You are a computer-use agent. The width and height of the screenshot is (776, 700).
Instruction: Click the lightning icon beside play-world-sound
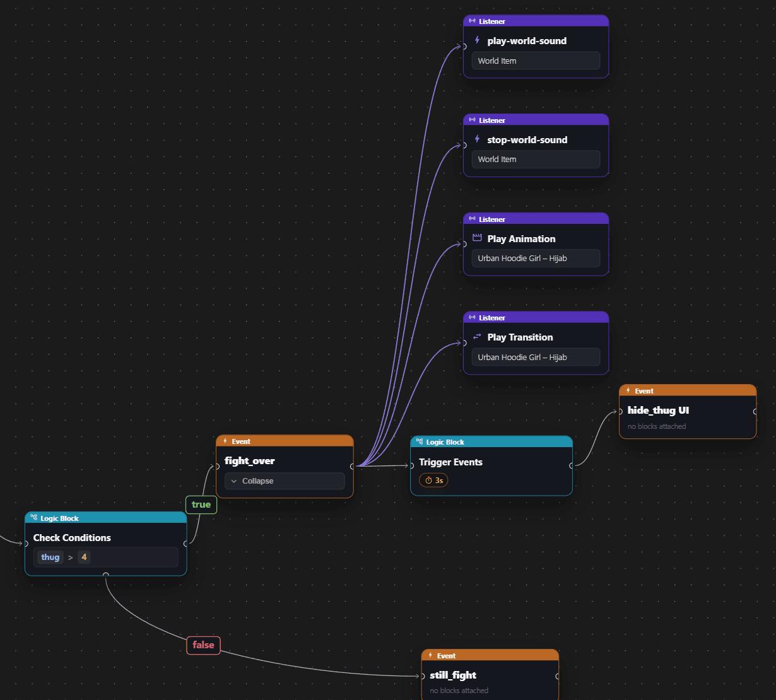(477, 40)
